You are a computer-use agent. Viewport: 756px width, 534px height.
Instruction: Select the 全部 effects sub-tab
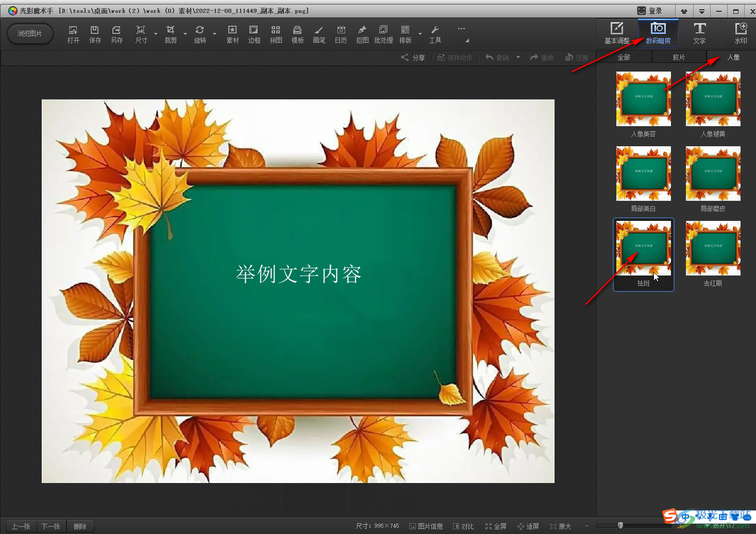(x=624, y=57)
